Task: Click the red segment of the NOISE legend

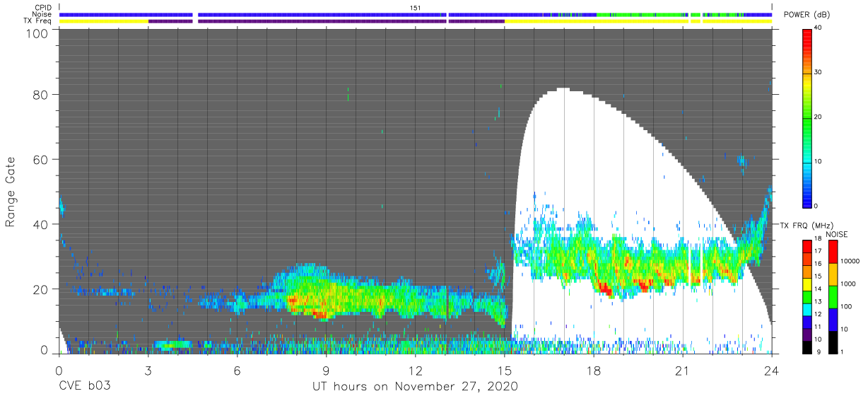Action: pyautogui.click(x=832, y=251)
